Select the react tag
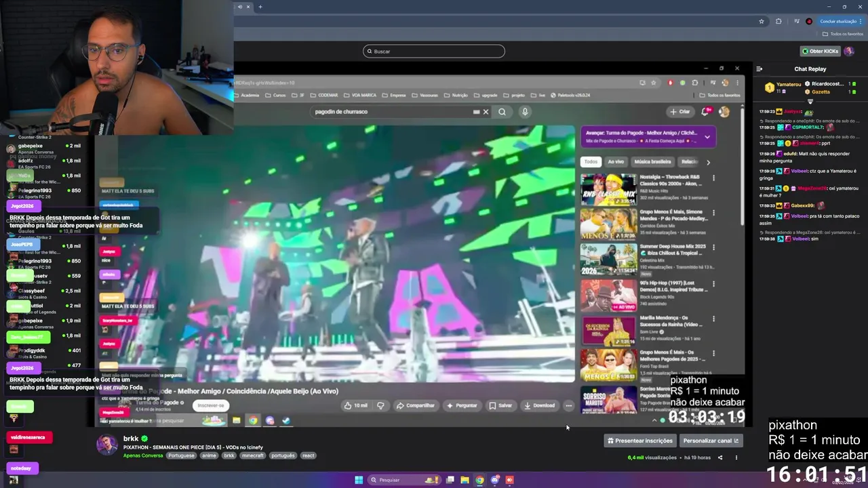 309,455
